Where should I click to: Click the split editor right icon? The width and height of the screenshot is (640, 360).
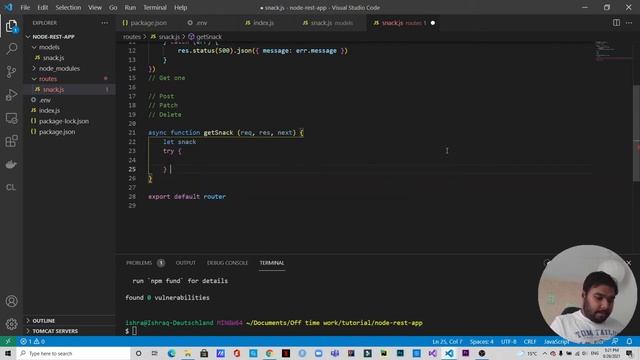click(x=616, y=23)
